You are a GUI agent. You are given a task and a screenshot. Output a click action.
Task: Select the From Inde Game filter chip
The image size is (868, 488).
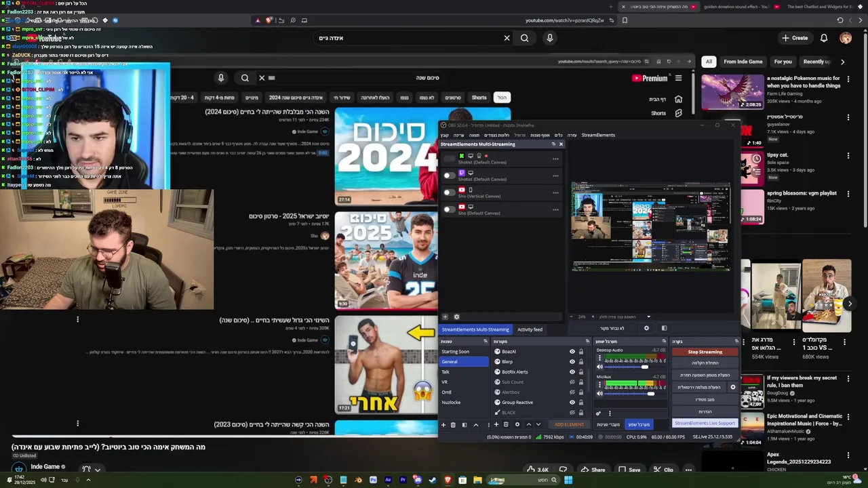(743, 62)
